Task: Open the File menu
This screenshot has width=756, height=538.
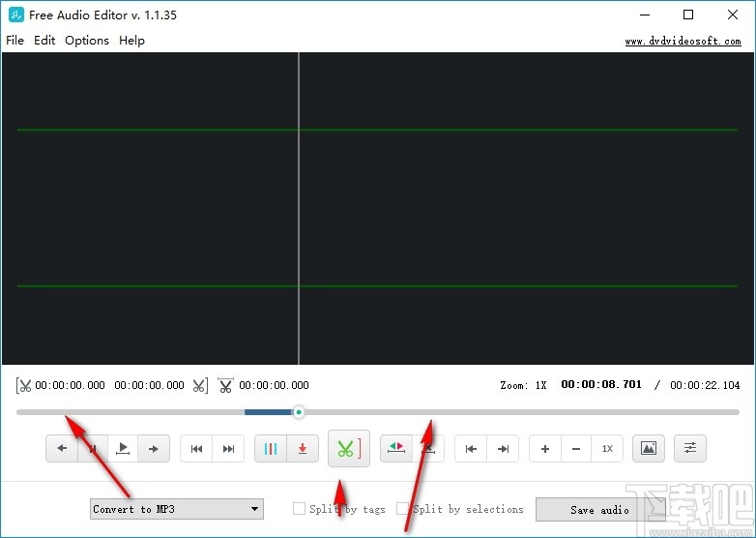Action: click(15, 41)
